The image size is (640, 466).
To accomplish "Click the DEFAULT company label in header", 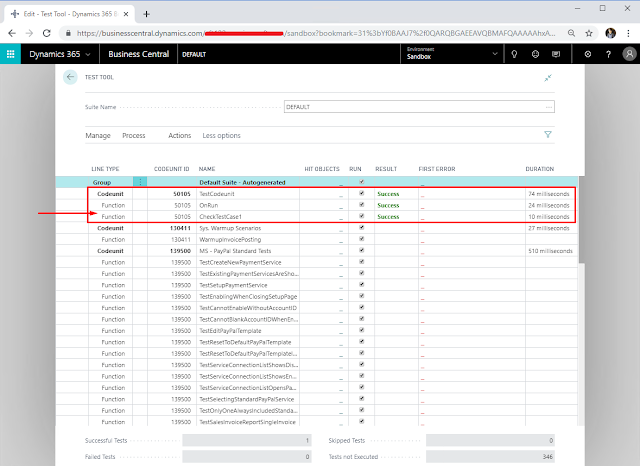I will (x=194, y=54).
